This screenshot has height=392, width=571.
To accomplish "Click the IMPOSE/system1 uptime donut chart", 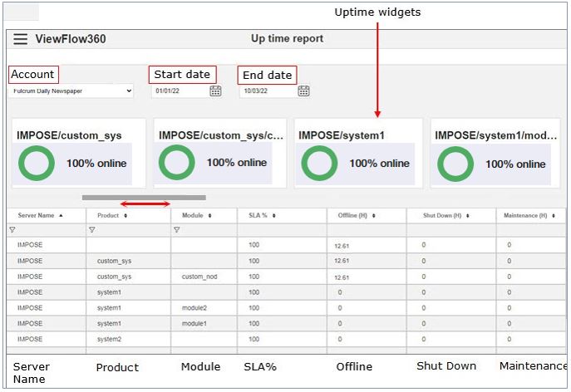I will point(319,164).
